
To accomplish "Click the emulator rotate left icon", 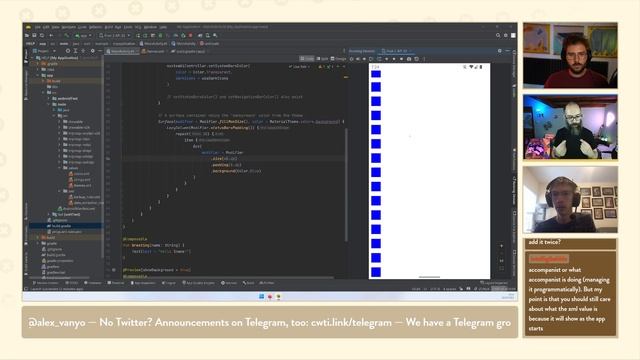I will pyautogui.click(x=371, y=59).
